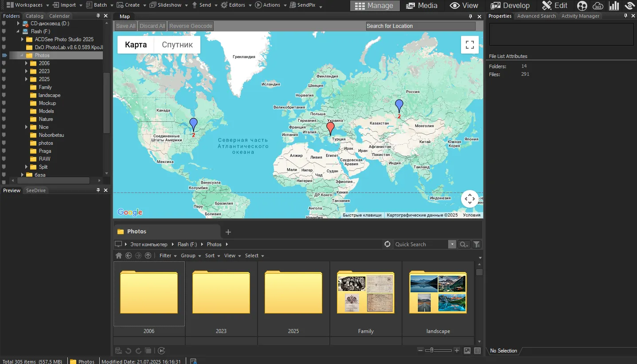Open the Dashboard bar chart icon
637x364 pixels.
pyautogui.click(x=614, y=6)
